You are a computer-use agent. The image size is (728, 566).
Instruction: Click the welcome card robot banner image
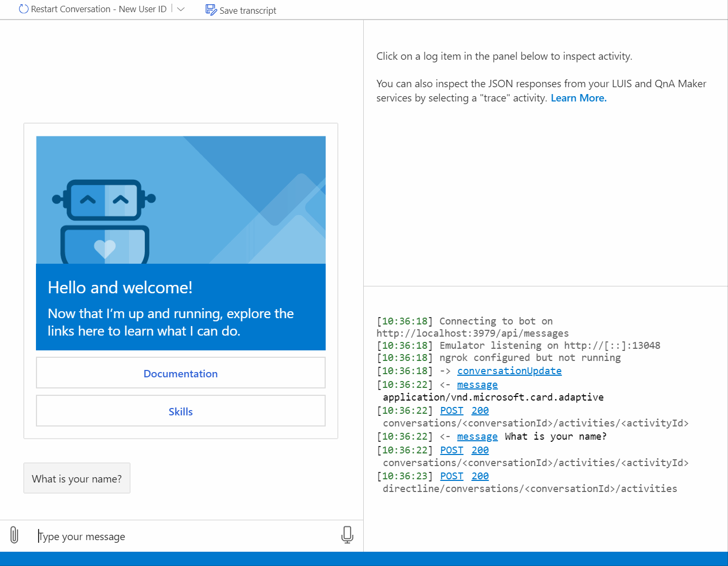click(x=181, y=200)
